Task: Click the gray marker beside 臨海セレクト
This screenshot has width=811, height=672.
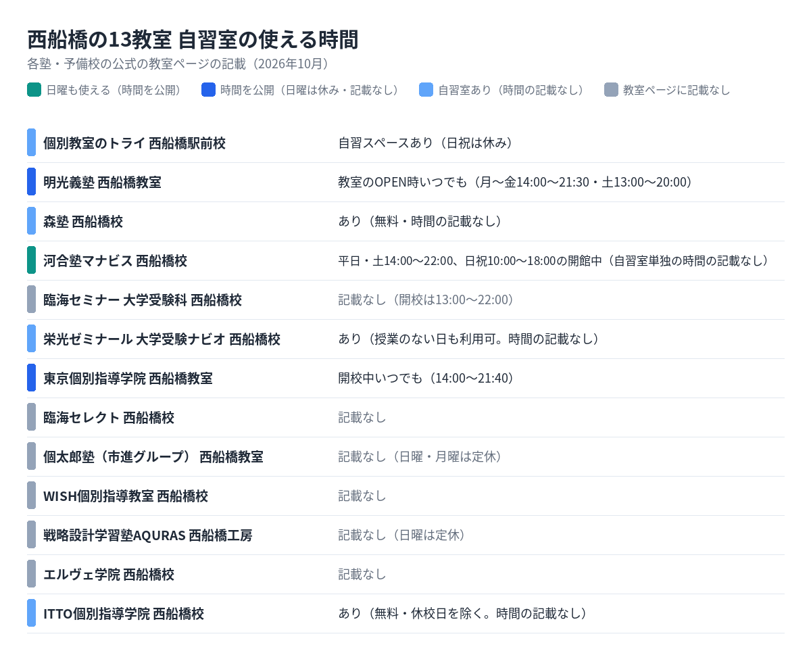Action: pyautogui.click(x=31, y=417)
